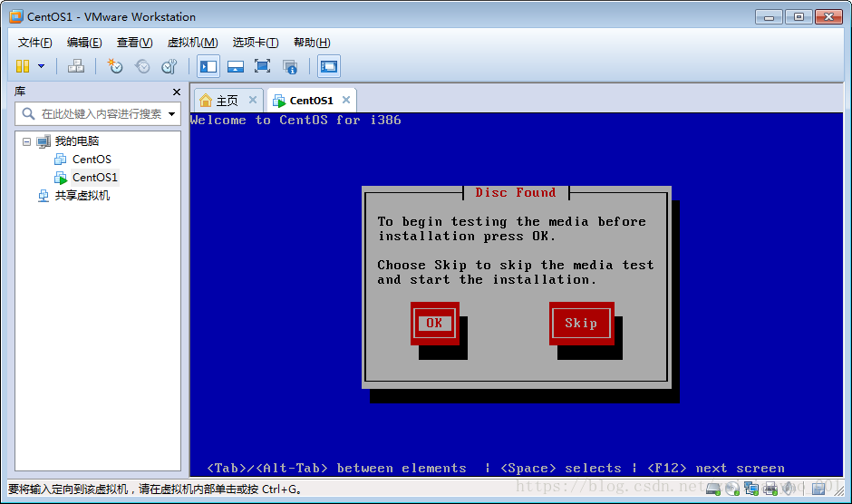
Task: Click the network adapter status icon
Action: point(750,489)
